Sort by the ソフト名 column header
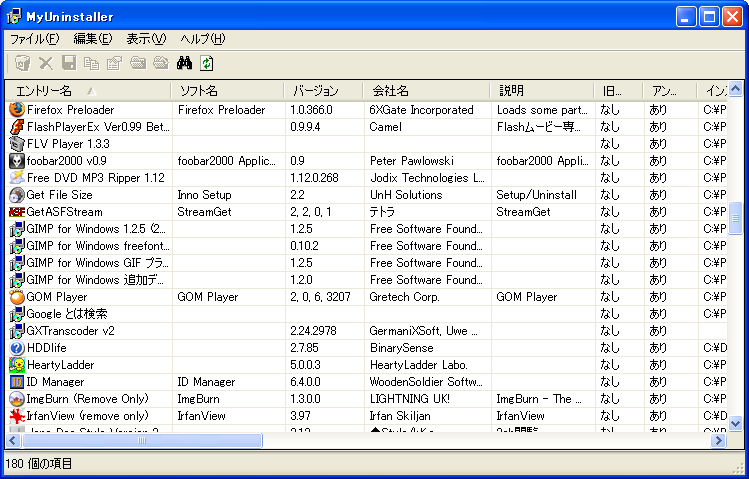 click(227, 90)
